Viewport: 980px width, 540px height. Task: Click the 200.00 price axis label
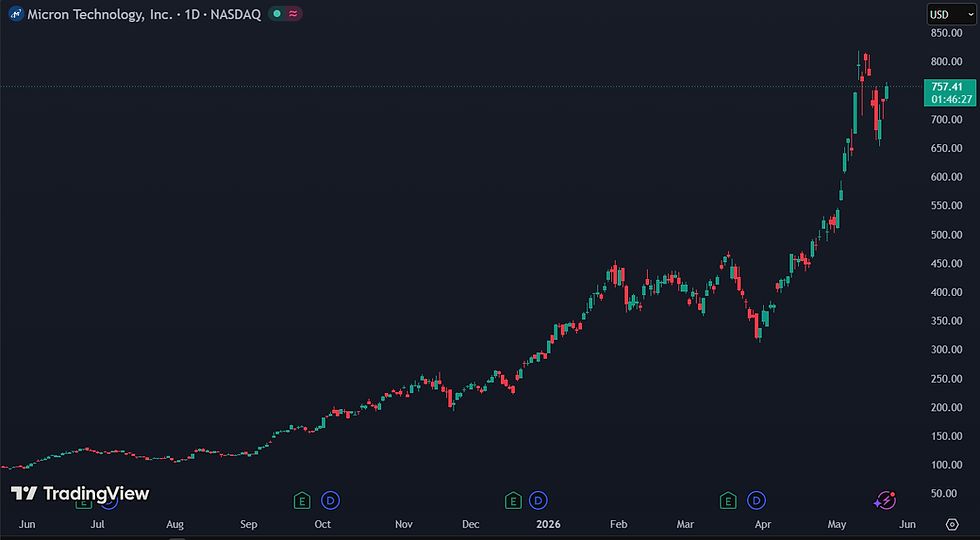pyautogui.click(x=946, y=408)
